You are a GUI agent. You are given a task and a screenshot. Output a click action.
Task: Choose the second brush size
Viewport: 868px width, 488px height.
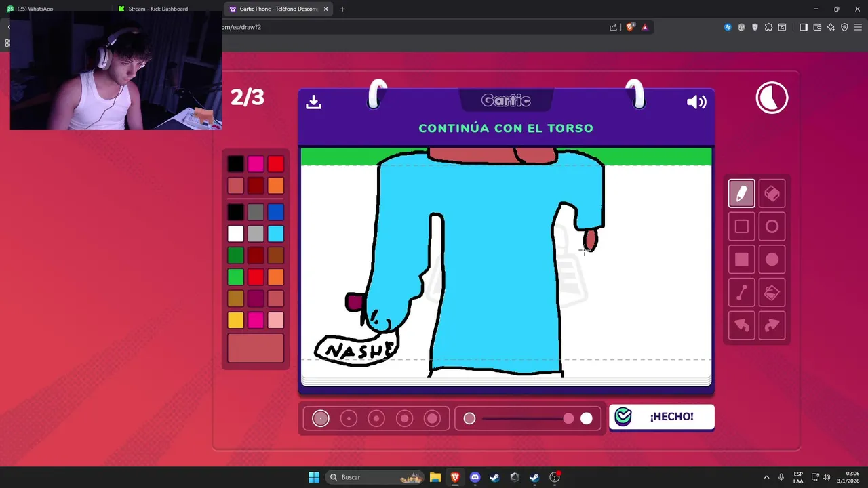[349, 419]
